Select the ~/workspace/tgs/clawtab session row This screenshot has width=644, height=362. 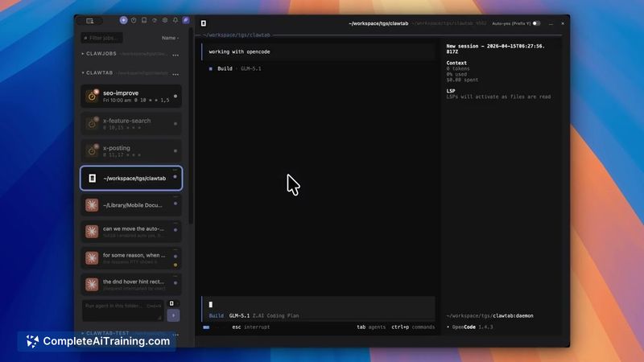(x=131, y=178)
